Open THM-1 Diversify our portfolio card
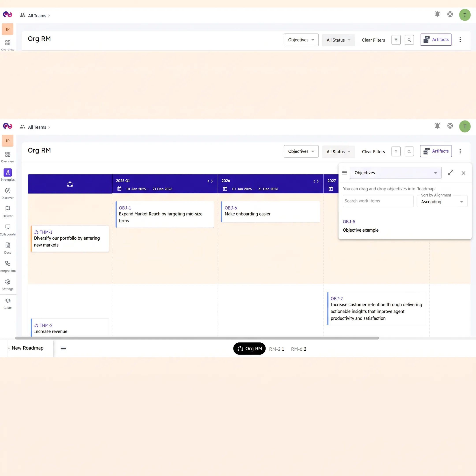476x476 pixels. (70, 238)
